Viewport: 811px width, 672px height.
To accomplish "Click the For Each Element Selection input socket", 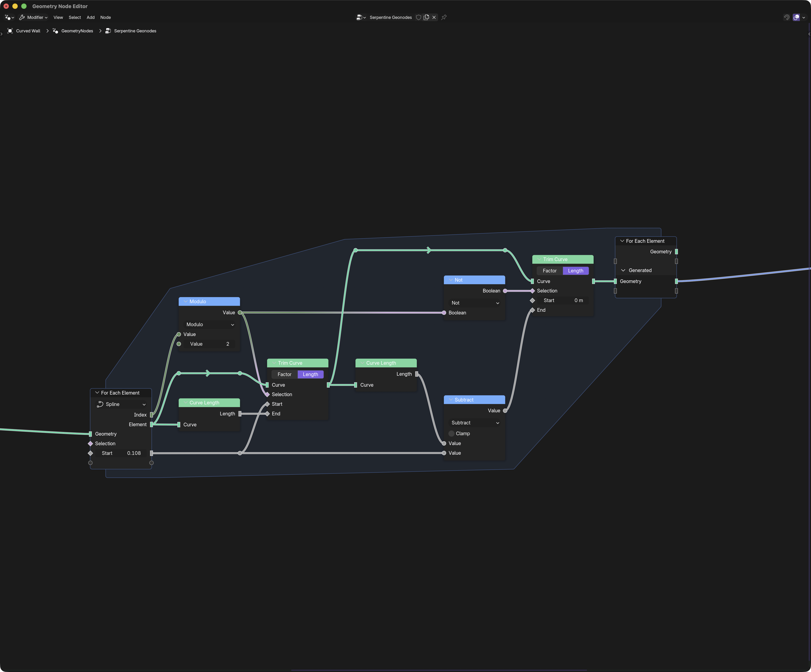I will tap(90, 444).
